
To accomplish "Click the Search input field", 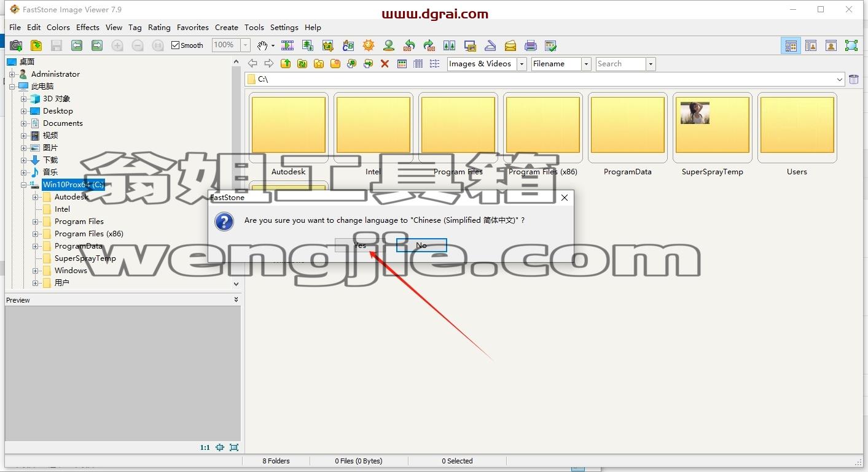I will point(620,64).
